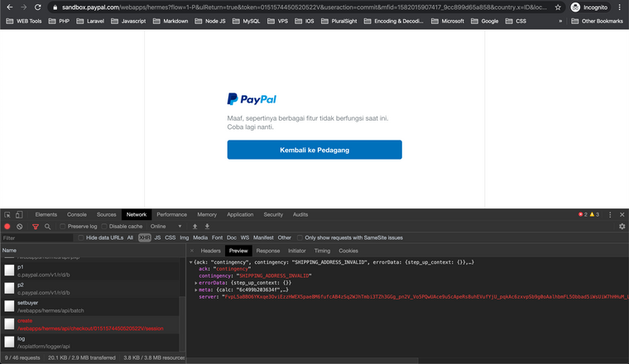
Task: Collapse the root response object
Action: (191, 262)
